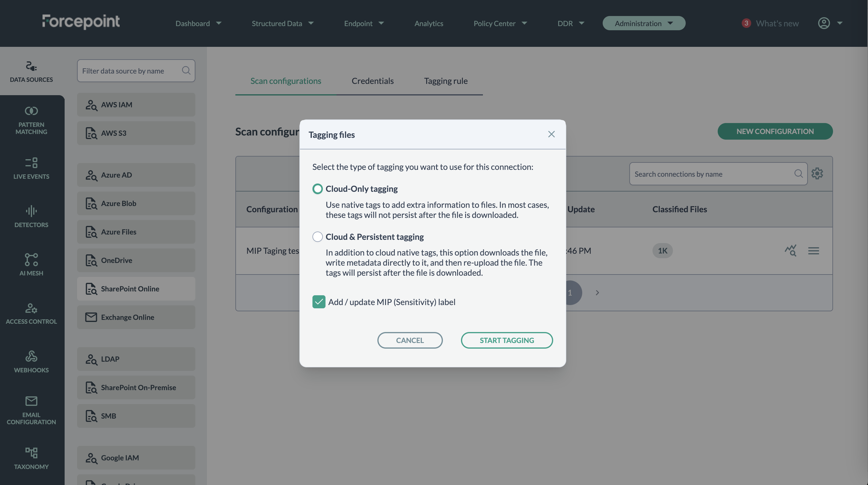Viewport: 868px width, 485px height.
Task: Expand the Administration dropdown menu
Action: tap(644, 23)
